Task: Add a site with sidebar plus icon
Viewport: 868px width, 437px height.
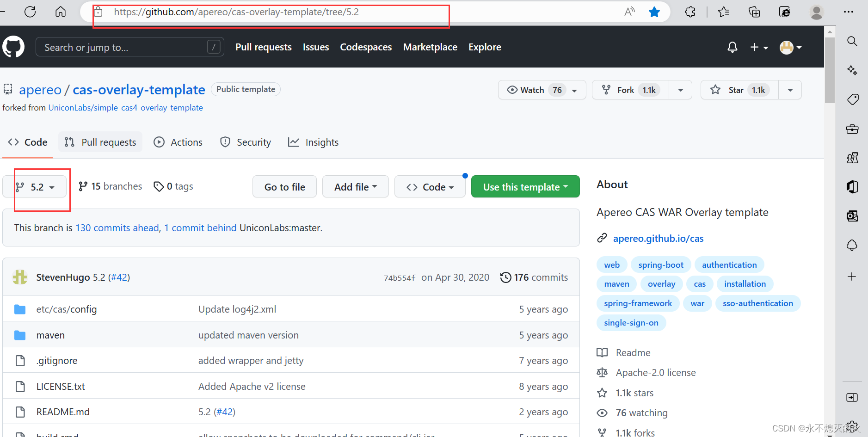Action: (x=852, y=277)
